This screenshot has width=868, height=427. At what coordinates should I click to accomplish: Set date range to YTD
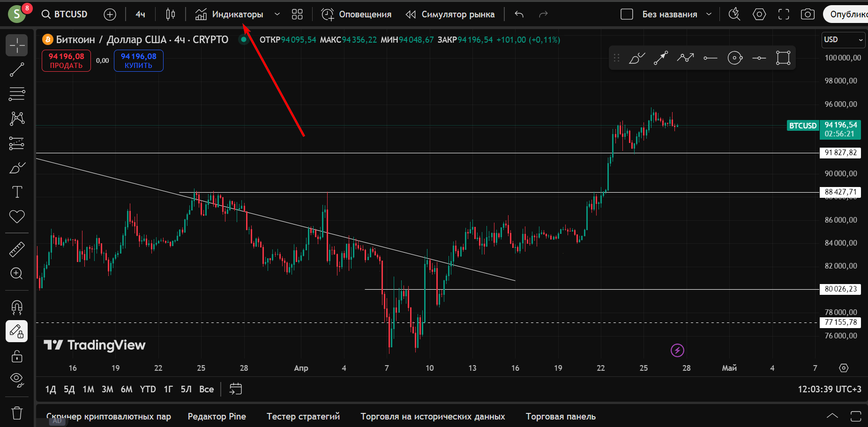coord(148,389)
